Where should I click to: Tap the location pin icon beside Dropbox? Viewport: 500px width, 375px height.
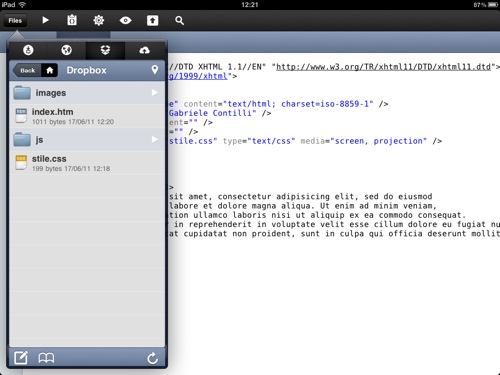pos(155,70)
